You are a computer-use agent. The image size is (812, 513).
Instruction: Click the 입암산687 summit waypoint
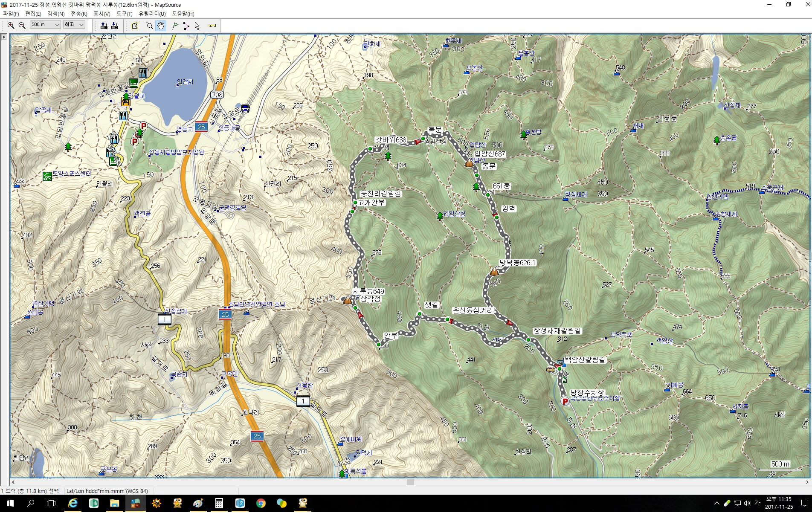click(469, 162)
